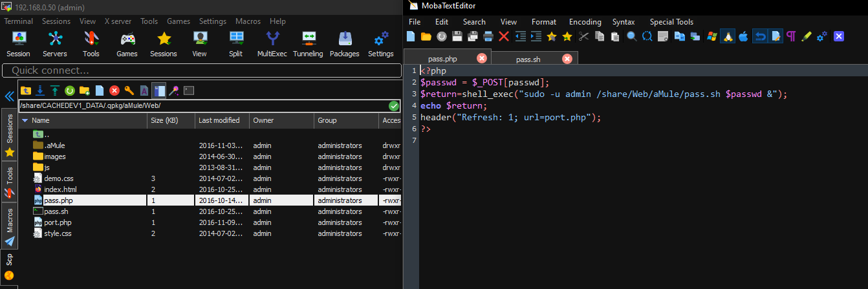Toggle show paragraph marks icon
This screenshot has width=868, height=289.
[x=790, y=36]
